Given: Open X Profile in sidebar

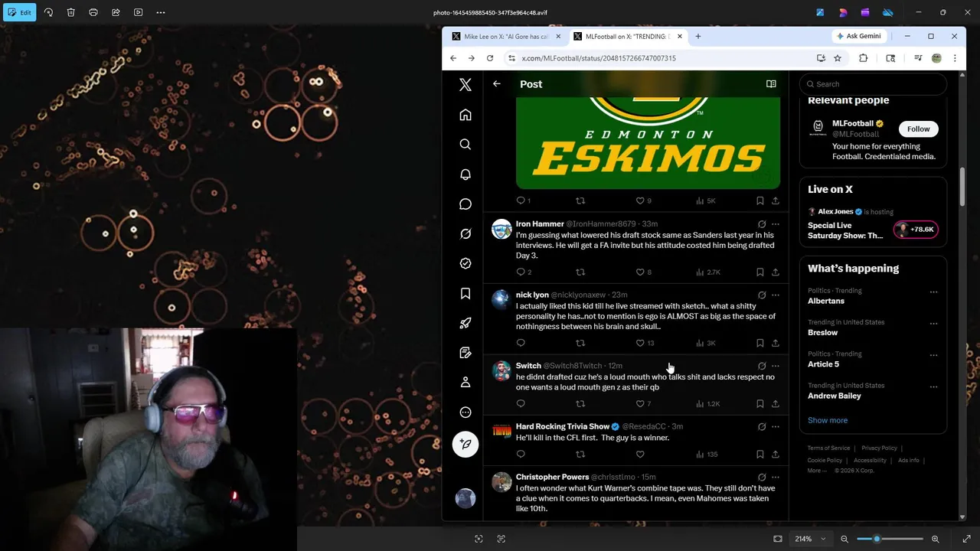Looking at the screenshot, I should [465, 383].
